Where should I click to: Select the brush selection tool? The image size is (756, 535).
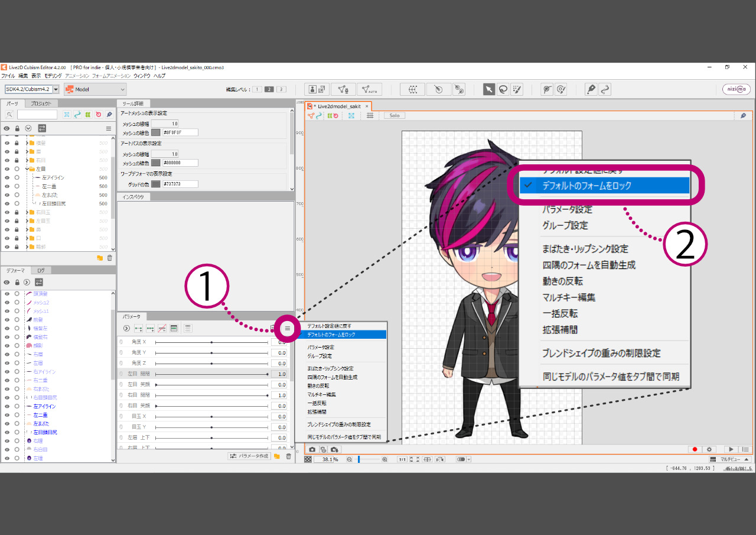(x=517, y=89)
